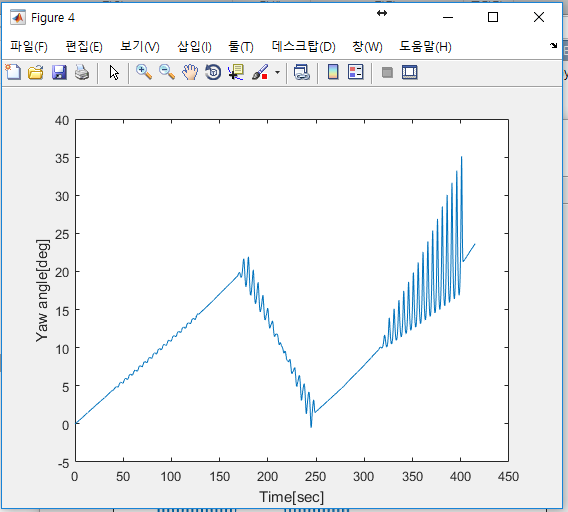Image resolution: width=568 pixels, height=512 pixels.
Task: Minimize the Figure 4 window
Action: click(x=448, y=17)
